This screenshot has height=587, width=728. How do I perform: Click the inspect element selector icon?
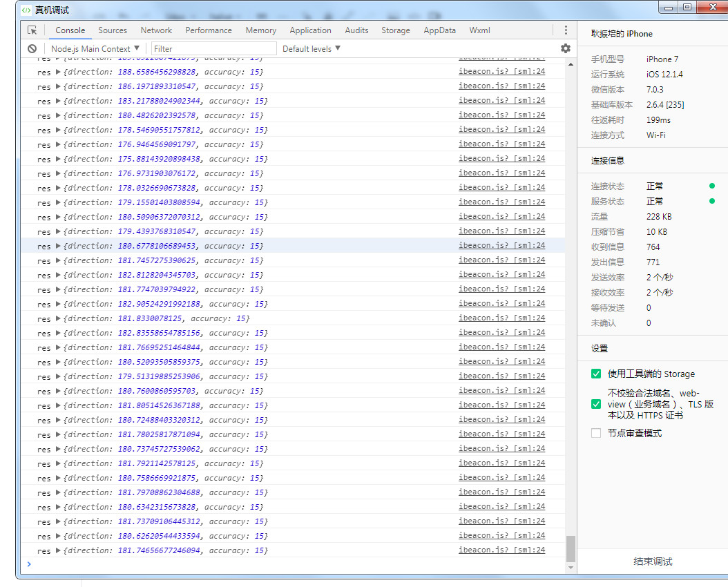click(32, 30)
